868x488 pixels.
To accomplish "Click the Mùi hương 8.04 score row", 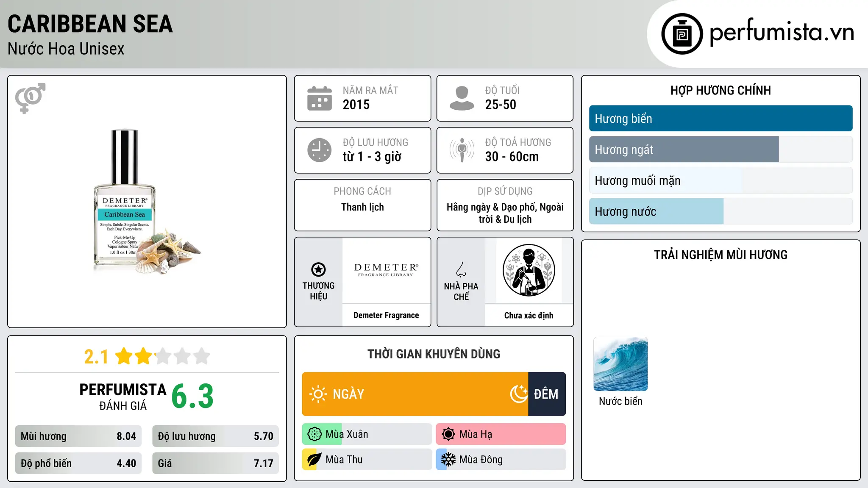I will tap(78, 436).
